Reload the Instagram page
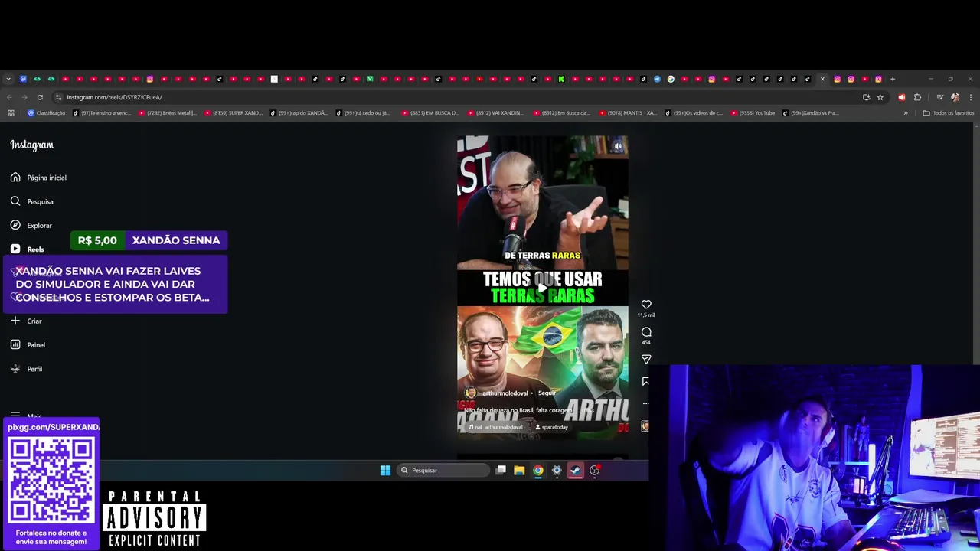Viewport: 980px width, 551px height. (x=40, y=97)
